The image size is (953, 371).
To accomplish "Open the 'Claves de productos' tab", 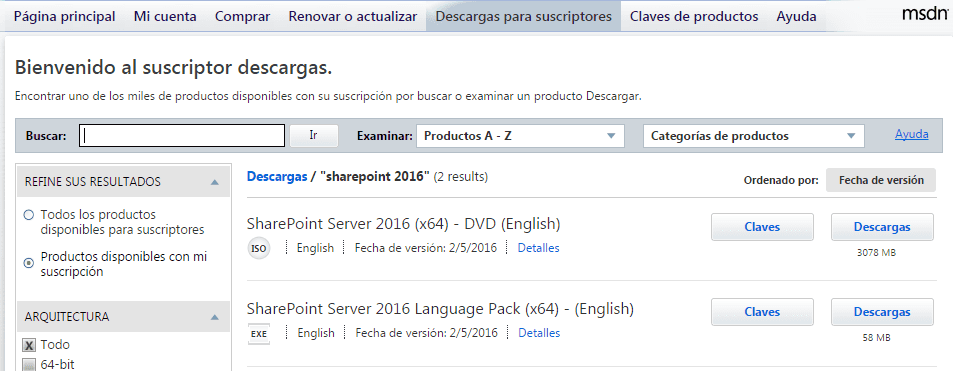I will point(694,16).
